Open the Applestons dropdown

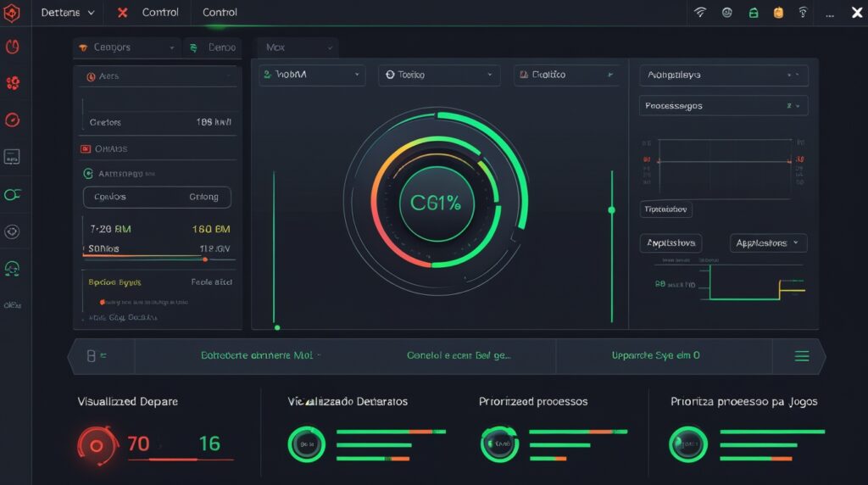tap(768, 243)
